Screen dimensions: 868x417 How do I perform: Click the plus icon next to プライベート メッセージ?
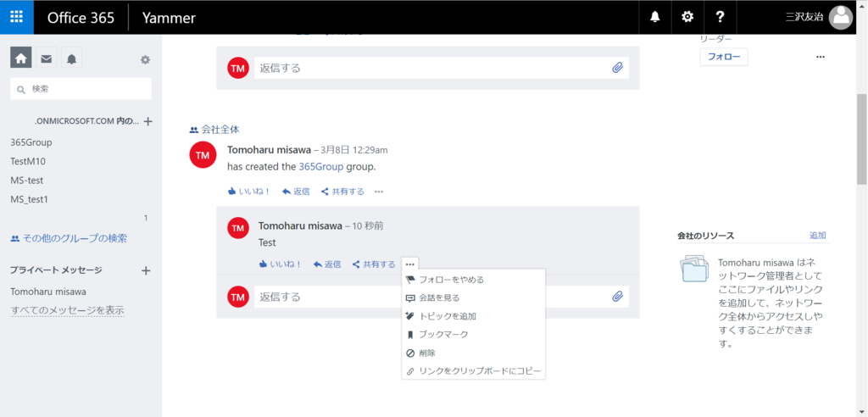click(x=146, y=270)
